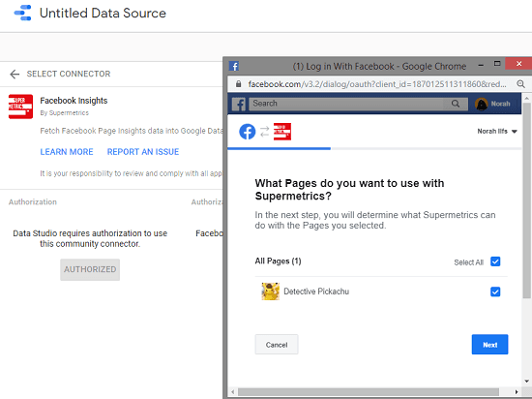This screenshot has width=532, height=399.
Task: Click the Cancel button
Action: (x=277, y=345)
